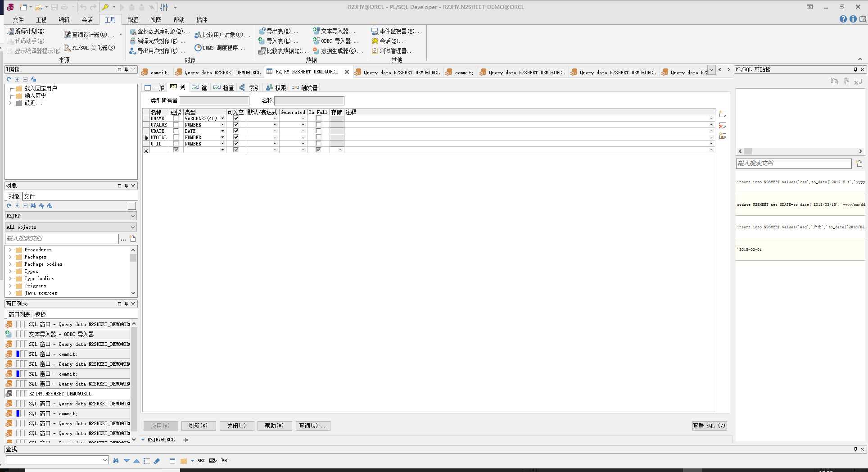Toggle On Null checkbox for UVALUE
The width and height of the screenshot is (868, 472).
click(x=318, y=125)
